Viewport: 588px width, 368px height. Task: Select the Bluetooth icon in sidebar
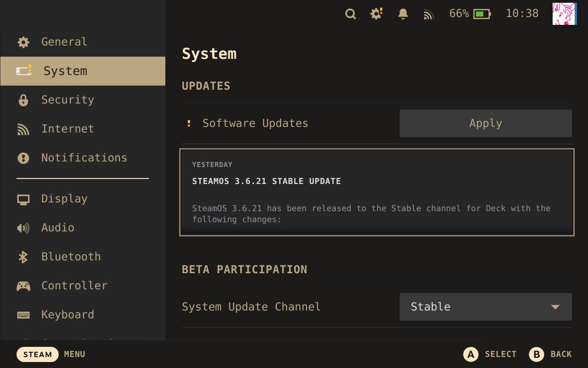tap(23, 257)
